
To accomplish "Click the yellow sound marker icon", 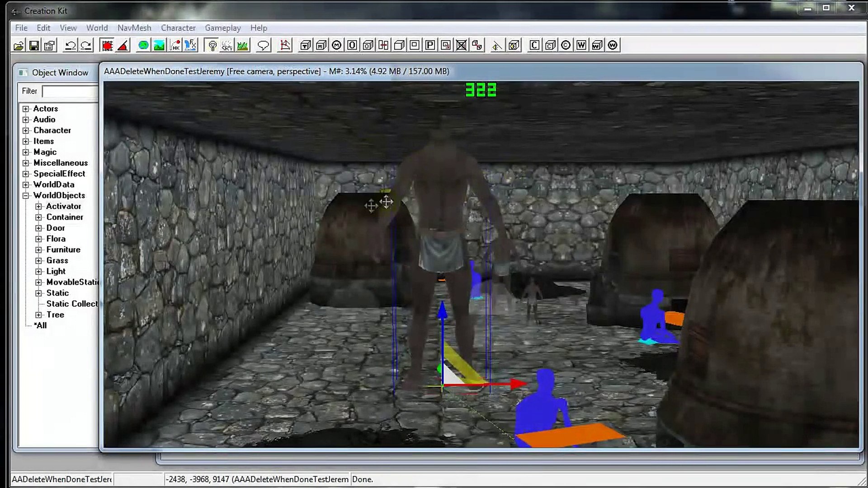I will click(497, 45).
